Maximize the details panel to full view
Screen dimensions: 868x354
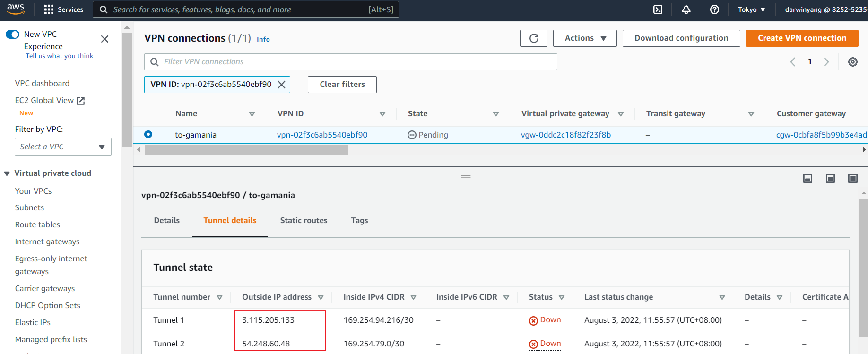852,178
